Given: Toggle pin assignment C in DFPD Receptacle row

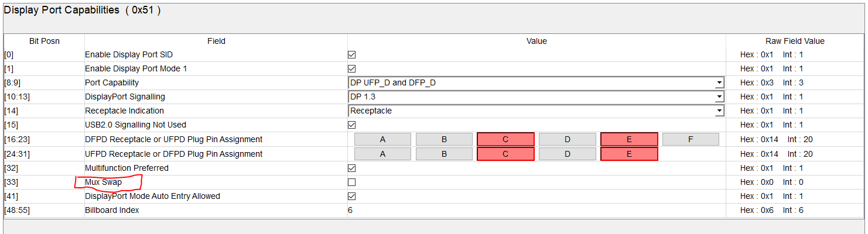Looking at the screenshot, I should (505, 139).
